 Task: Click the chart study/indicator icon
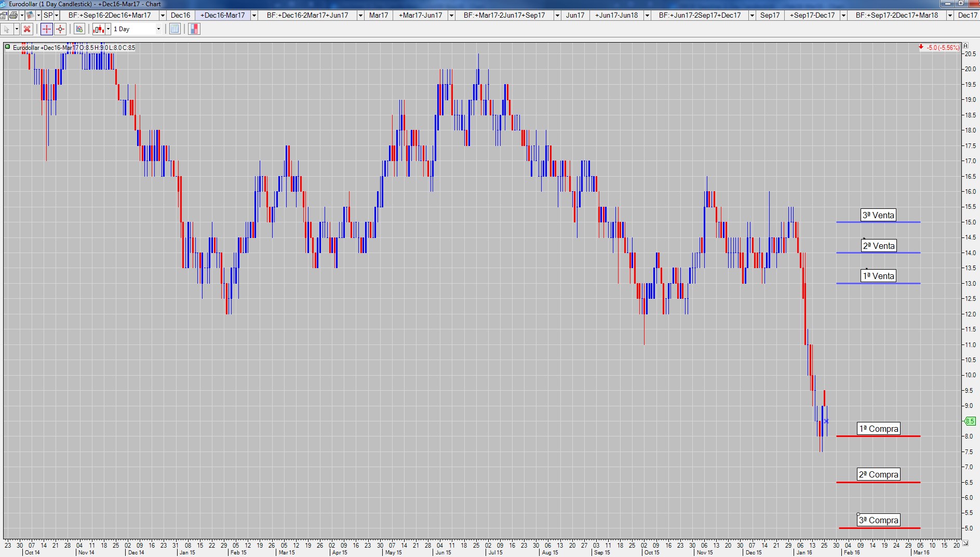pos(79,29)
